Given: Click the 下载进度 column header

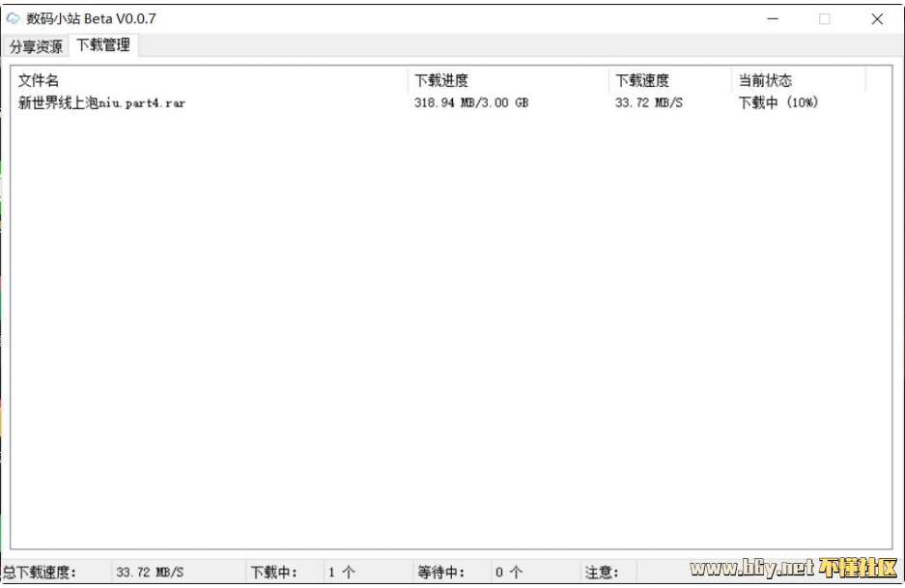Looking at the screenshot, I should pos(441,81).
